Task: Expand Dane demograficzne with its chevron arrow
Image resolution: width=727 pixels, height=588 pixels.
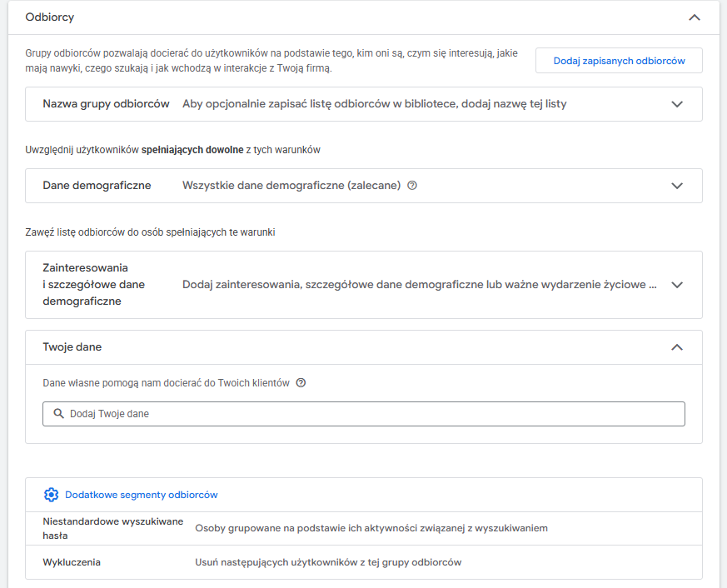Action: click(677, 186)
